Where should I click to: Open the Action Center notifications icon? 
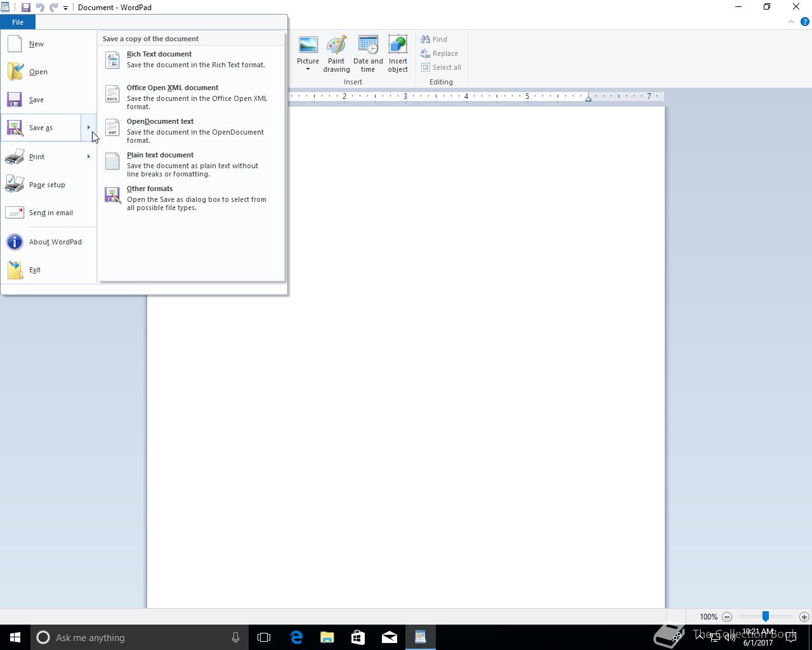click(791, 637)
